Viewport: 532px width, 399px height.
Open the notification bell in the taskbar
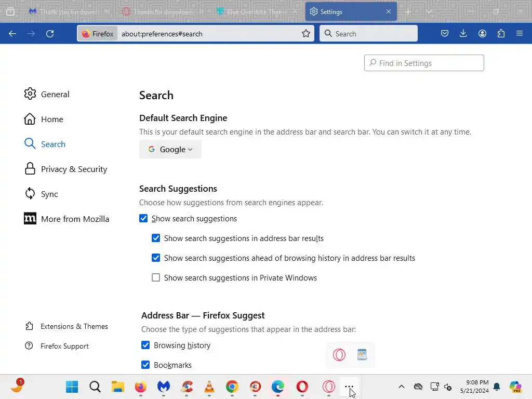497,387
